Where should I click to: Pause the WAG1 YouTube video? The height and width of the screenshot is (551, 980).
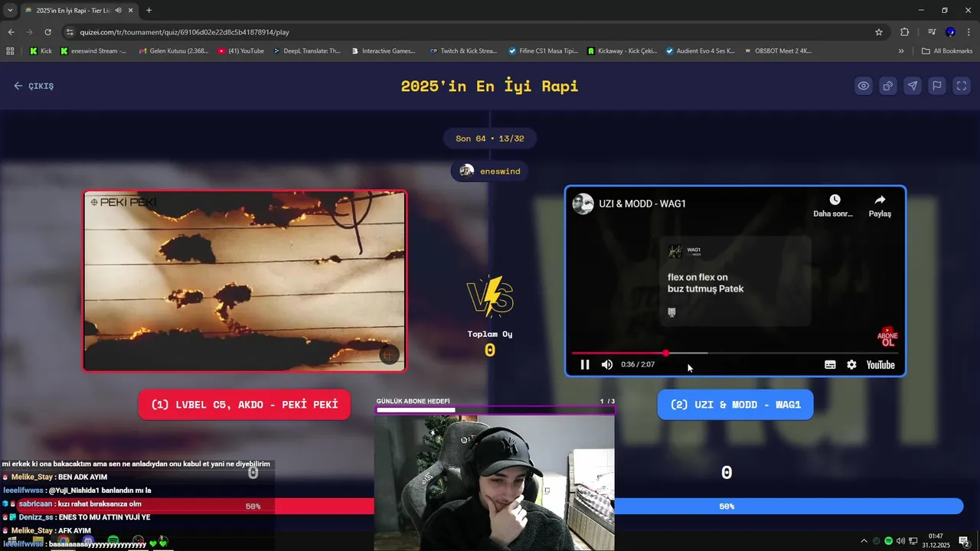click(x=585, y=365)
